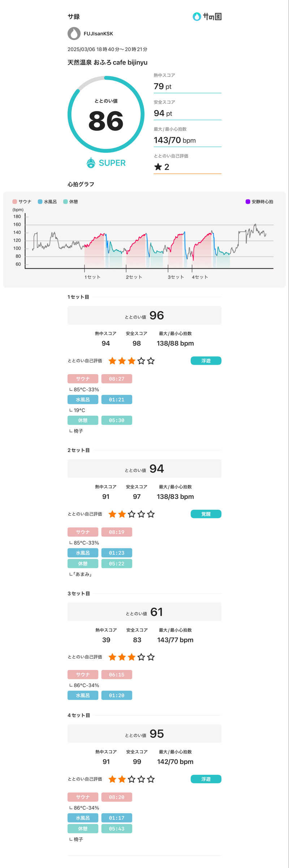
Task: Click the FUJIsanKSK username
Action: 98,34
